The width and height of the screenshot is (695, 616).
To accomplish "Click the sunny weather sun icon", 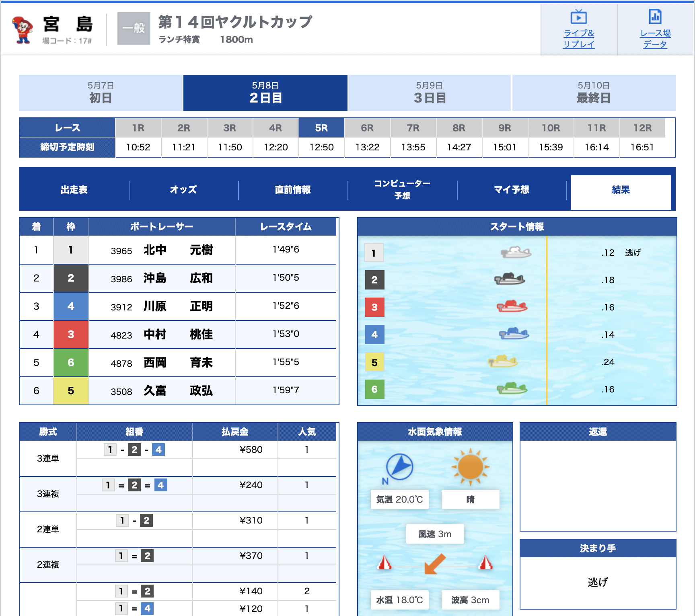I will pos(470,467).
